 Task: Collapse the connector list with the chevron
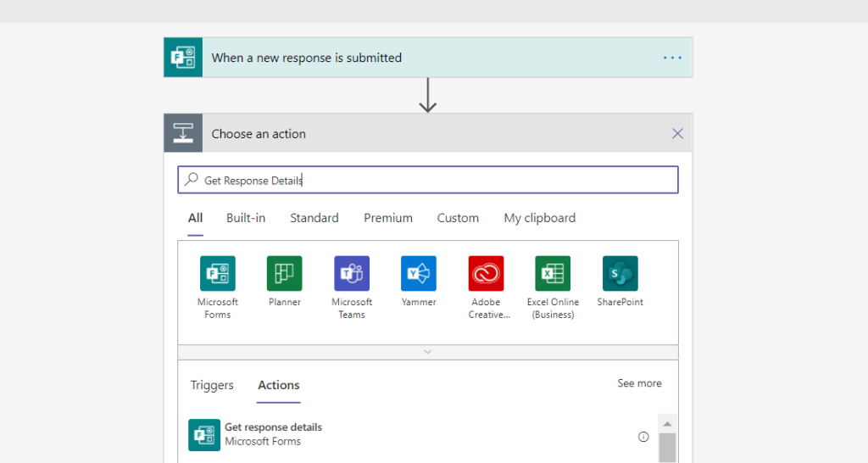[x=428, y=352]
